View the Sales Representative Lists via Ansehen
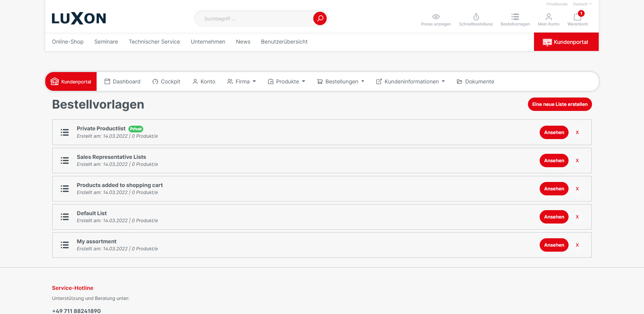 [x=554, y=161]
